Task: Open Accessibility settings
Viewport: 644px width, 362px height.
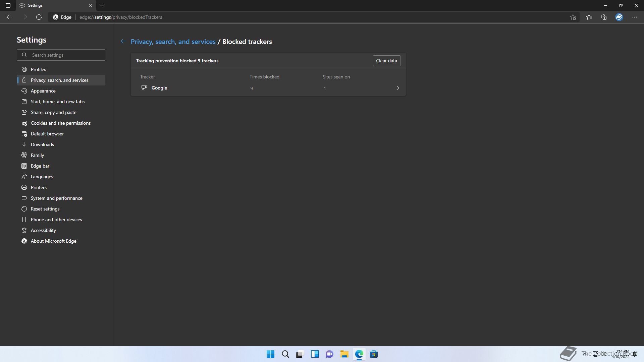Action: point(61,230)
